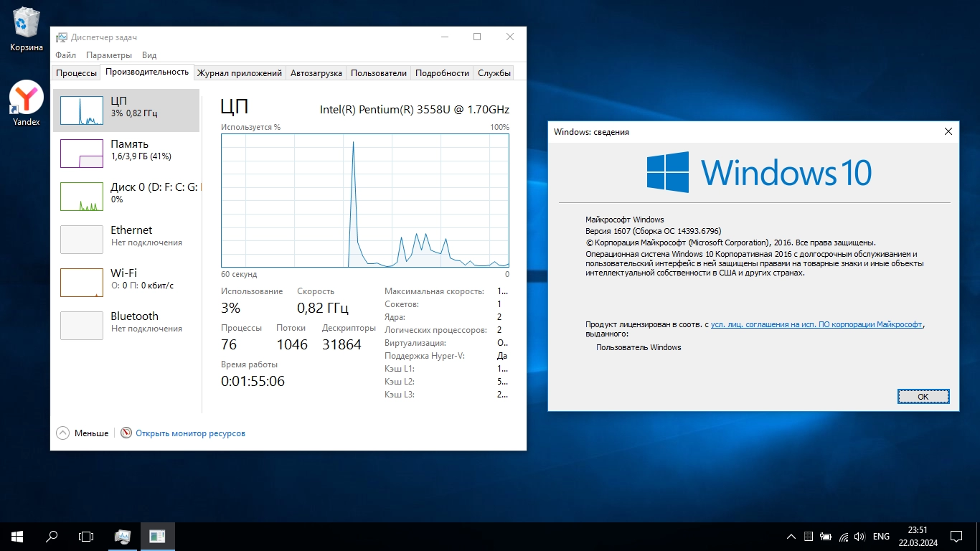Click the taskbar search magnifier icon

(52, 536)
